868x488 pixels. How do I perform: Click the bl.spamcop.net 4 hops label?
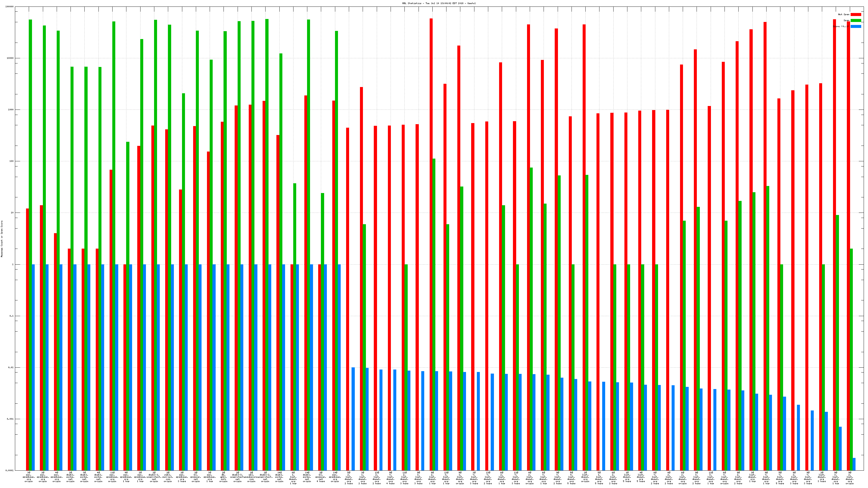click(x=321, y=477)
